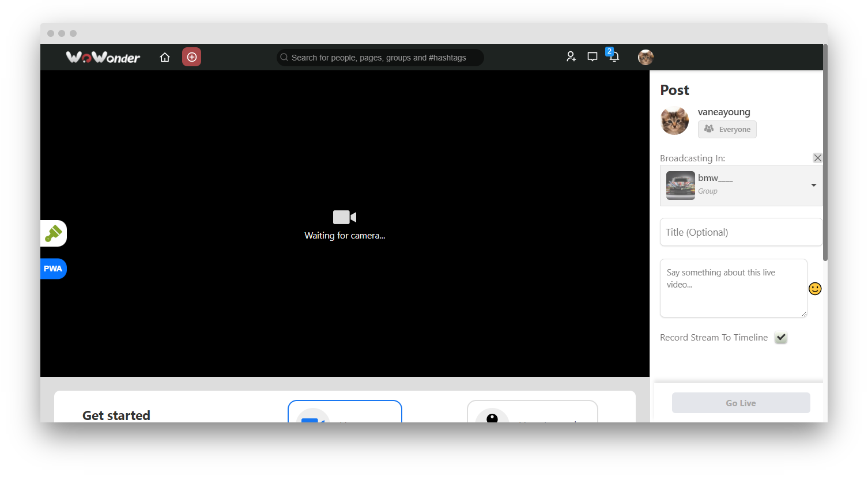Open the bmw___ dropdown arrow
The image size is (868, 480).
tap(814, 185)
